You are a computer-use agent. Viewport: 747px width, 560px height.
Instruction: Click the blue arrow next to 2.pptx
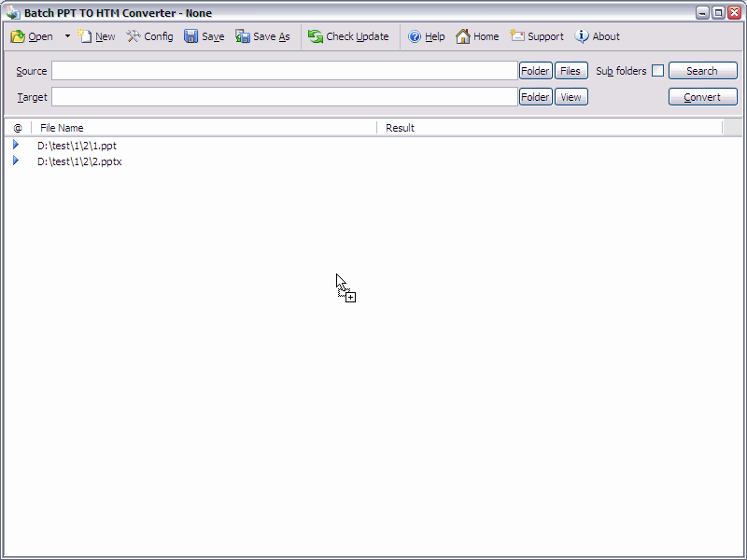tap(16, 161)
